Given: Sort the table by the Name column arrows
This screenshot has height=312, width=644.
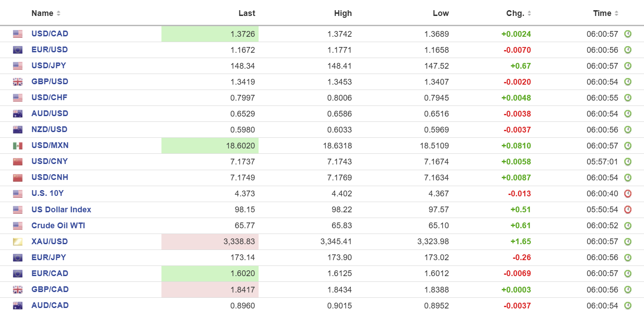Looking at the screenshot, I should point(59,13).
